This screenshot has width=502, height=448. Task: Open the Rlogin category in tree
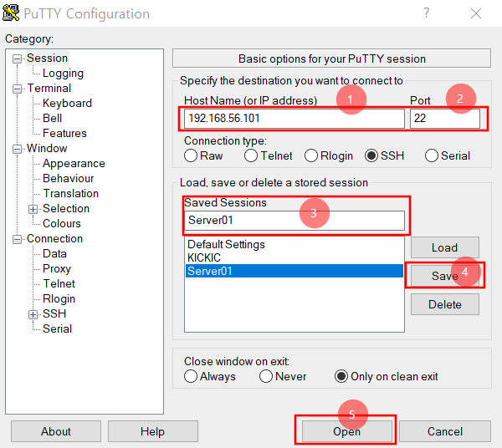click(59, 298)
